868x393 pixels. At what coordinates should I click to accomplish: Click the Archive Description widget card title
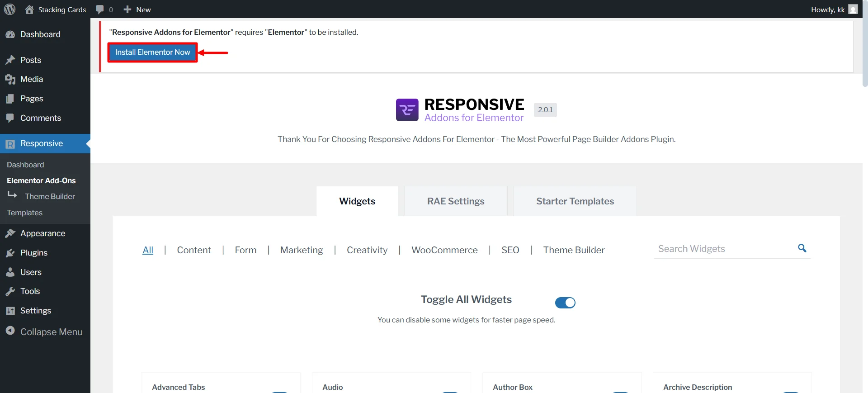698,387
